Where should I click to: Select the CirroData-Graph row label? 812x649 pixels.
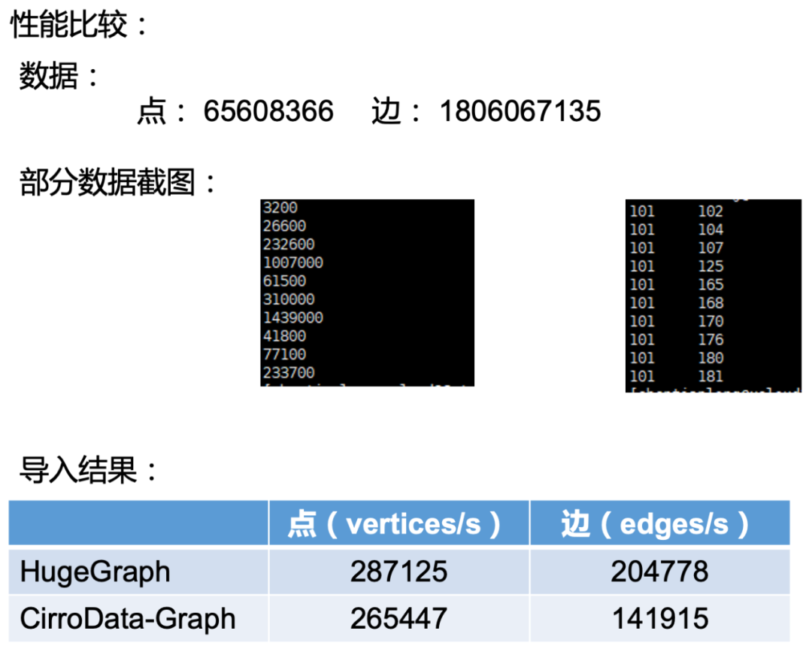point(127,618)
